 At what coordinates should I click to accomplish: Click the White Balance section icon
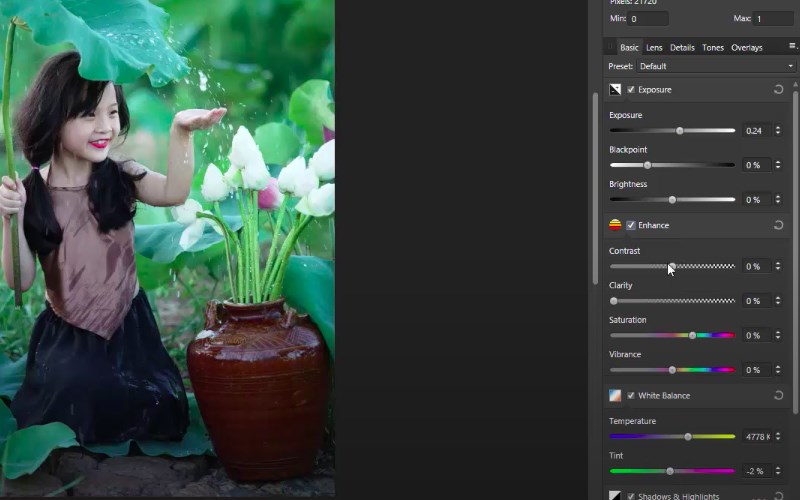pyautogui.click(x=615, y=395)
